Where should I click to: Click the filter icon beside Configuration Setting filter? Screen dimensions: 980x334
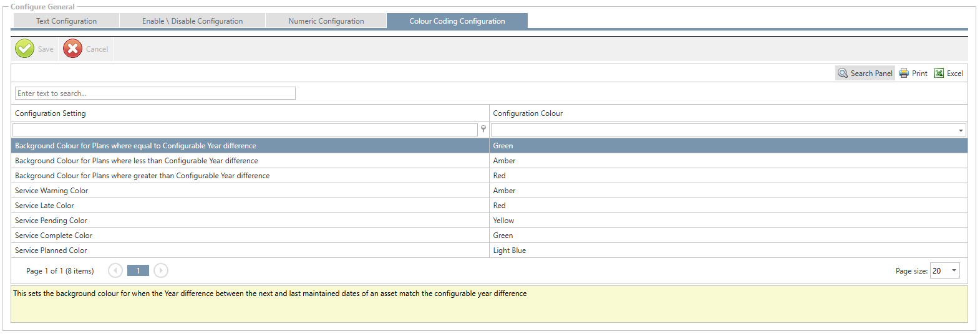(483, 130)
